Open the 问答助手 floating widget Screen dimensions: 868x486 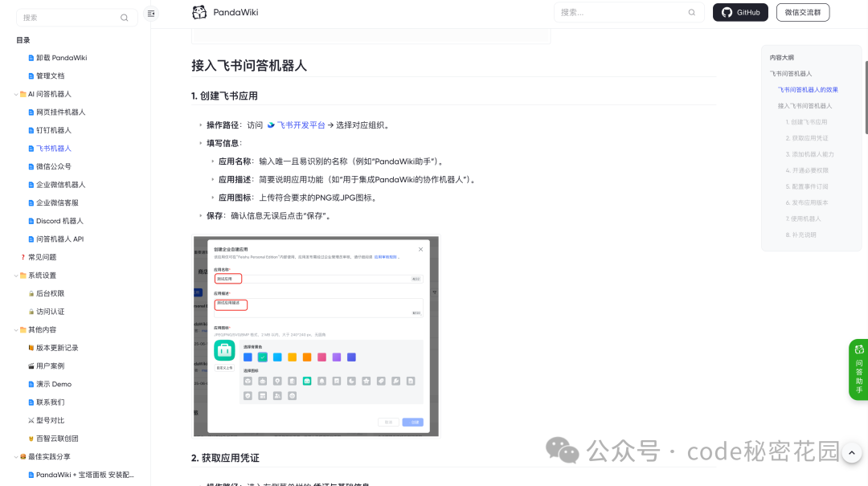pos(858,370)
